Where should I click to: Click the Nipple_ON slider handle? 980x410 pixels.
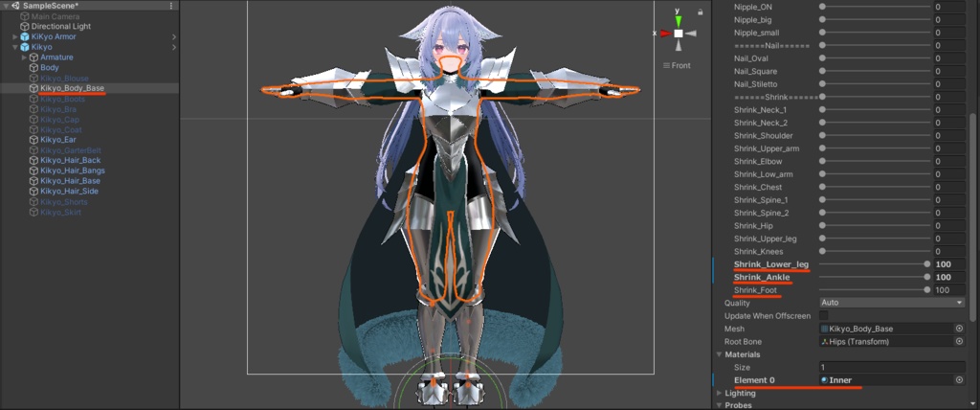pyautogui.click(x=822, y=7)
